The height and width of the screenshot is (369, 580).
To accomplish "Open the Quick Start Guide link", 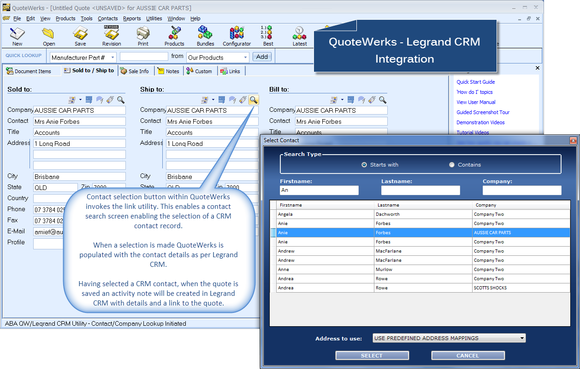I will [475, 82].
